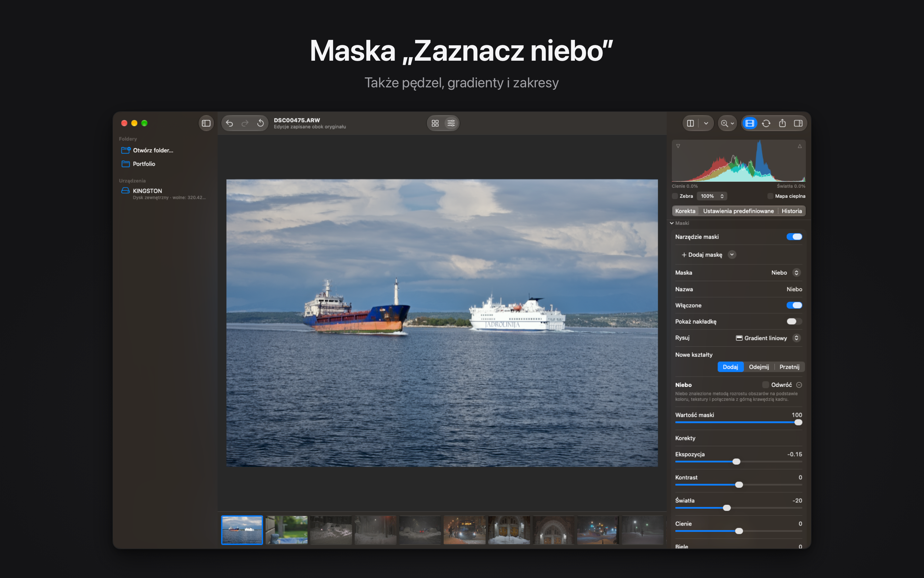Click the Otwórz folder... label
This screenshot has height=578, width=924.
pos(153,150)
